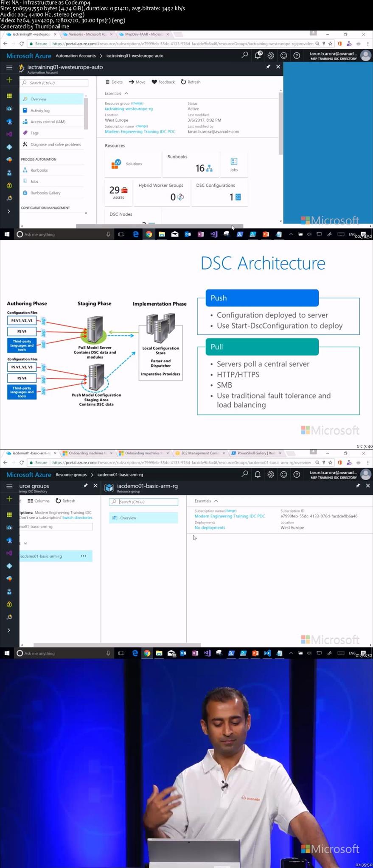The image size is (373, 868).
Task: Open the Runbooks tile showing 16
Action: pyautogui.click(x=190, y=164)
